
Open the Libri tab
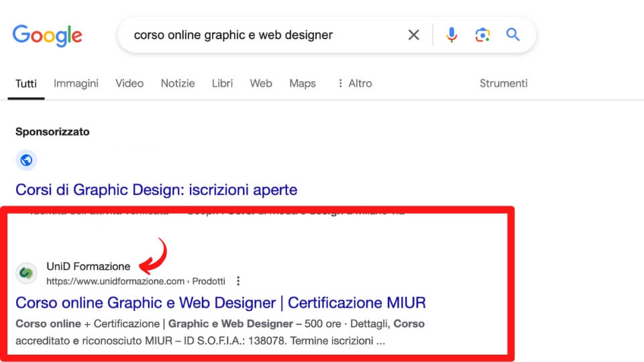[222, 83]
